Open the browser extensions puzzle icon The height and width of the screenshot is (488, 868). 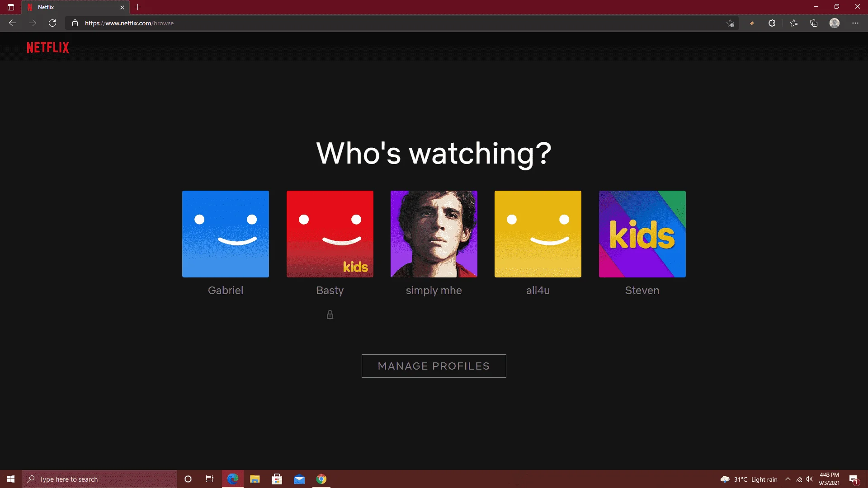[772, 23]
